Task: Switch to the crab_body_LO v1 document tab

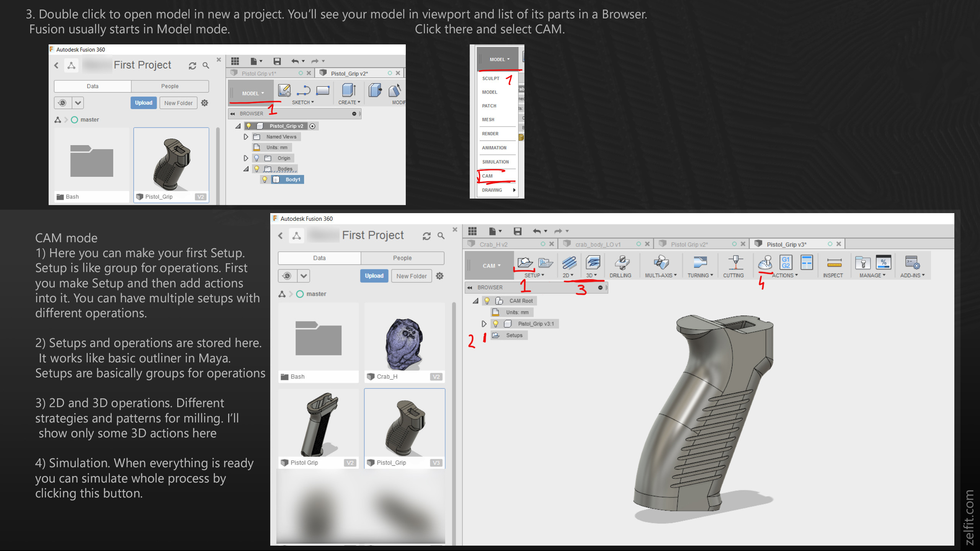Action: tap(605, 244)
